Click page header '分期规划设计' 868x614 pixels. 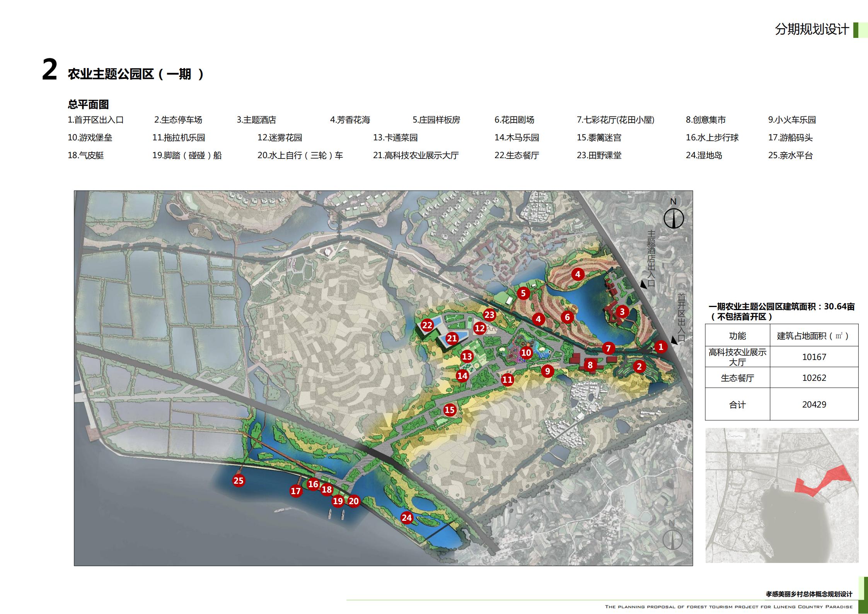[812, 29]
